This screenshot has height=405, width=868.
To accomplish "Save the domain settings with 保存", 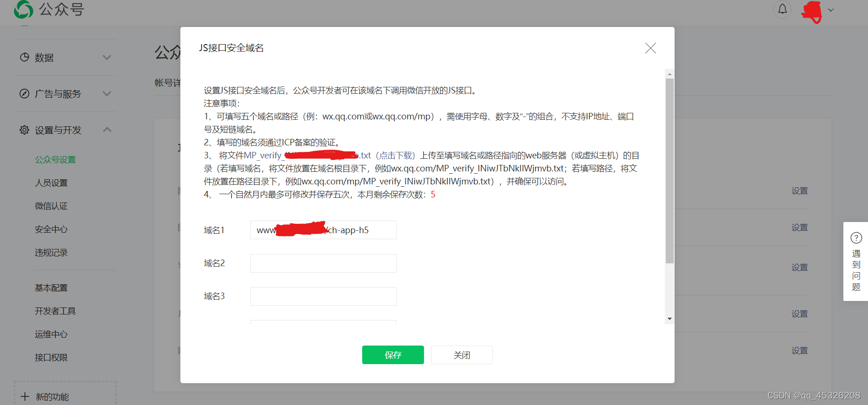I will click(x=393, y=355).
